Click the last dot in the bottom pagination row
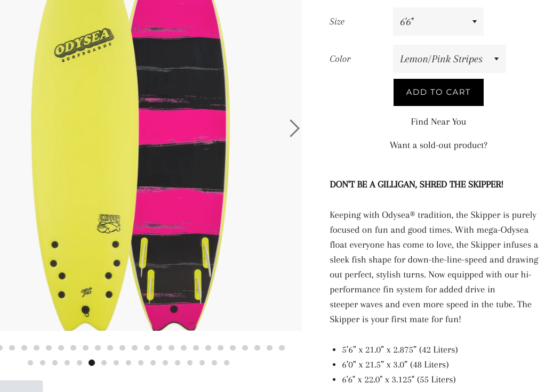The height and width of the screenshot is (392, 553). [227, 363]
